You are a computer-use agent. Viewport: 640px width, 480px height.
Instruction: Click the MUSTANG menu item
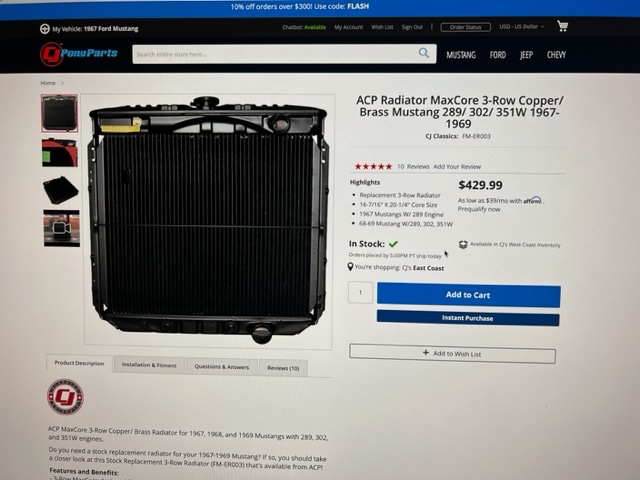click(461, 55)
